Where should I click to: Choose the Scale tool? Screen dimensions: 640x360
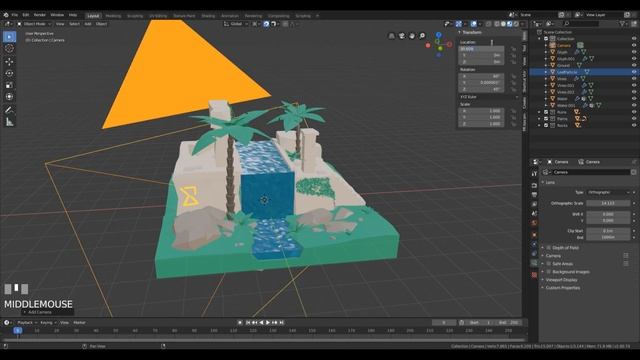point(9,85)
